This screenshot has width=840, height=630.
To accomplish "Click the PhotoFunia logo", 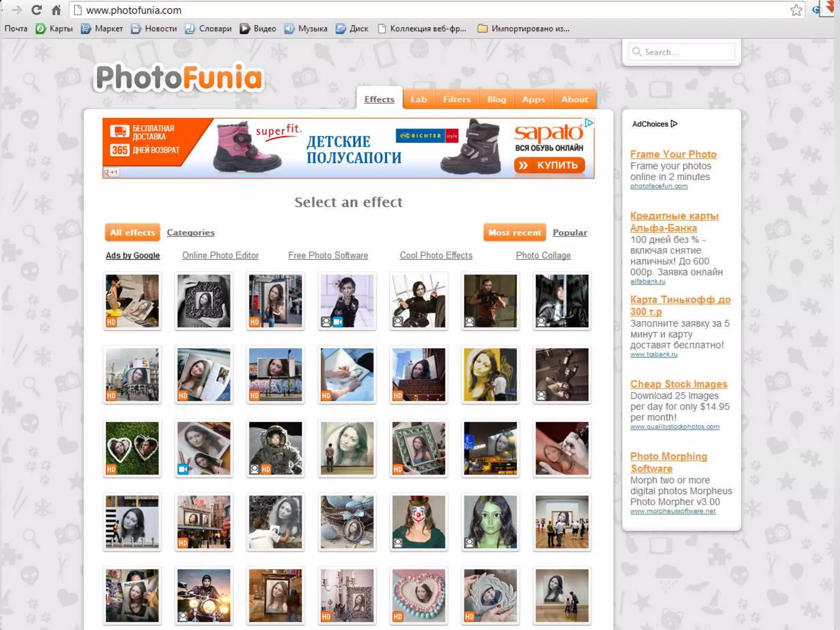I will tap(179, 77).
